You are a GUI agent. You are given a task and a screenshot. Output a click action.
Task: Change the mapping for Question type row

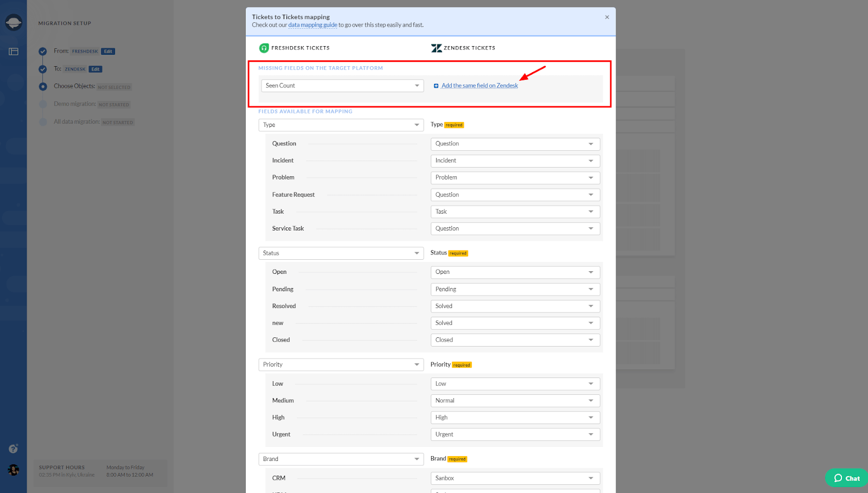coord(515,144)
